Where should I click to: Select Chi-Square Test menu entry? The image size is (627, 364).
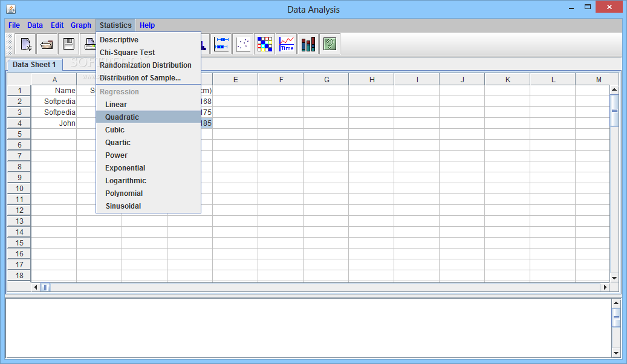148,53
